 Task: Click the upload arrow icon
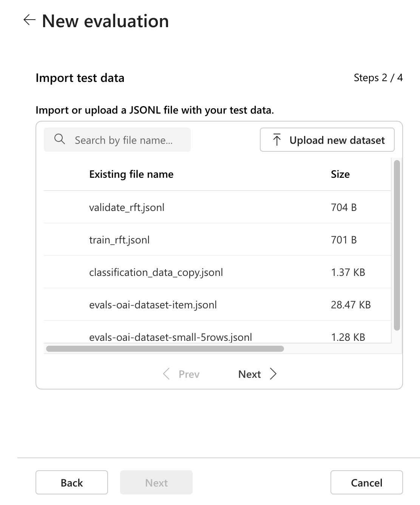(277, 140)
